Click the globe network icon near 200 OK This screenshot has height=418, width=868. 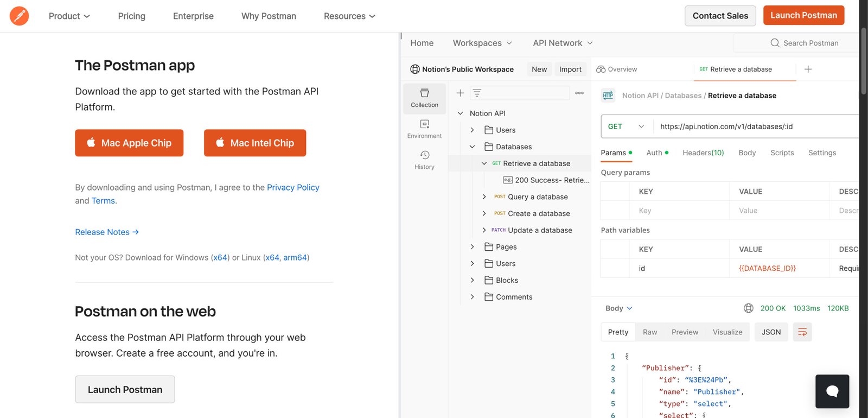pyautogui.click(x=748, y=308)
